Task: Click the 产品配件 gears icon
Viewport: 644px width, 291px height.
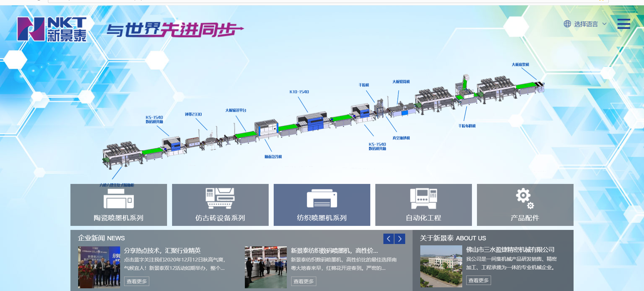Action: 525,198
